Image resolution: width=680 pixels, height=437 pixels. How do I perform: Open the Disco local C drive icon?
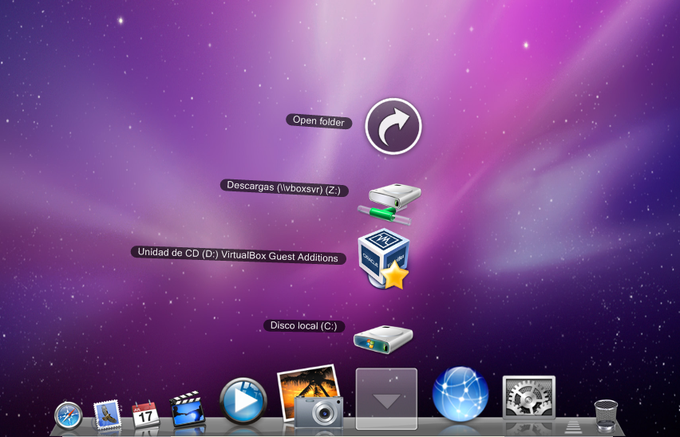pos(383,339)
